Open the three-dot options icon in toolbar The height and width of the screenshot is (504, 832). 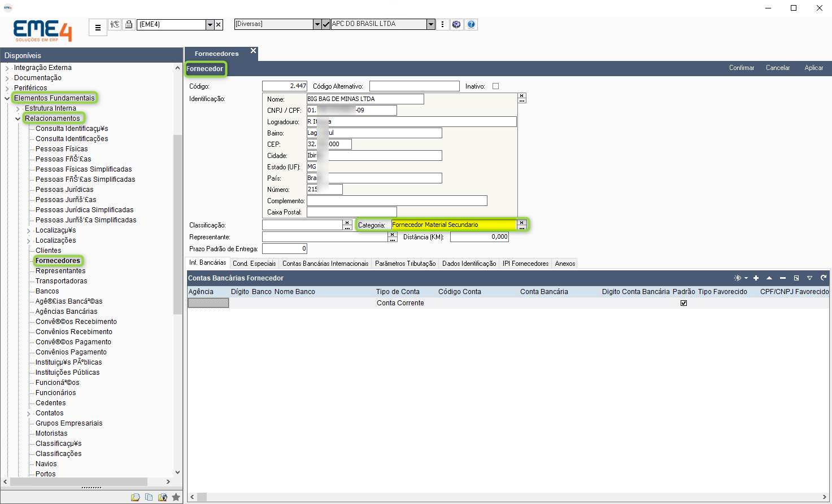click(x=443, y=24)
